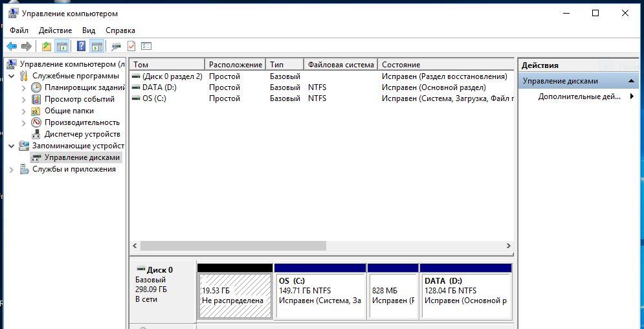
Task: Collapse the Запоминающие устройства node
Action: tap(12, 146)
